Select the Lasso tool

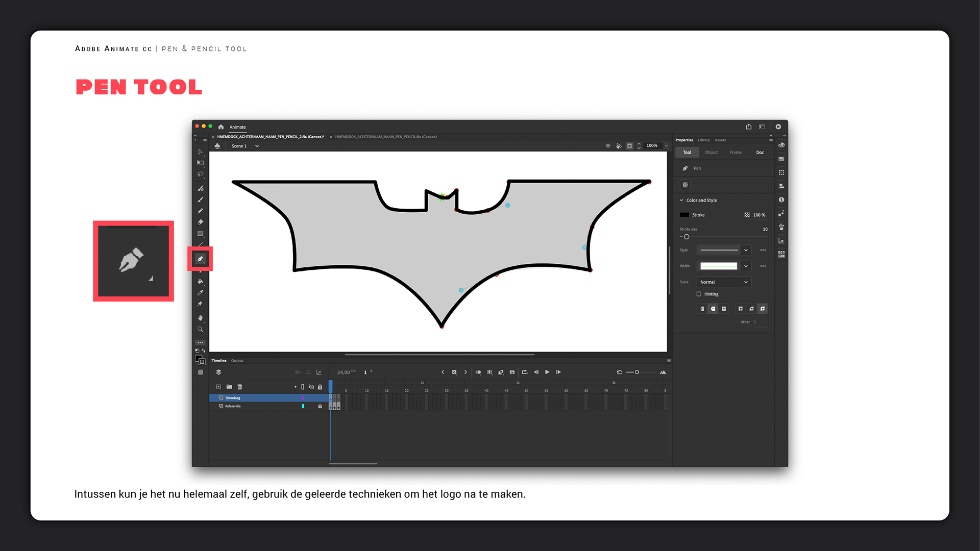pyautogui.click(x=200, y=174)
